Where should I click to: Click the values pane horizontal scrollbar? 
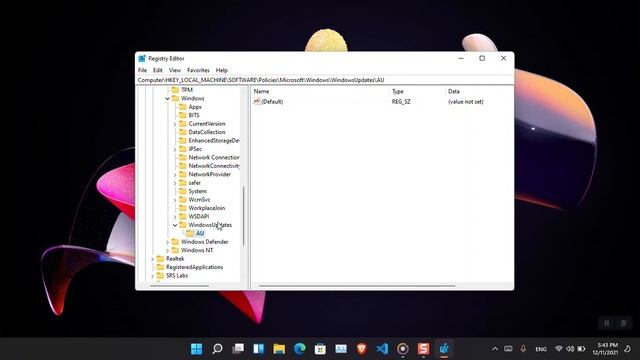(x=357, y=286)
